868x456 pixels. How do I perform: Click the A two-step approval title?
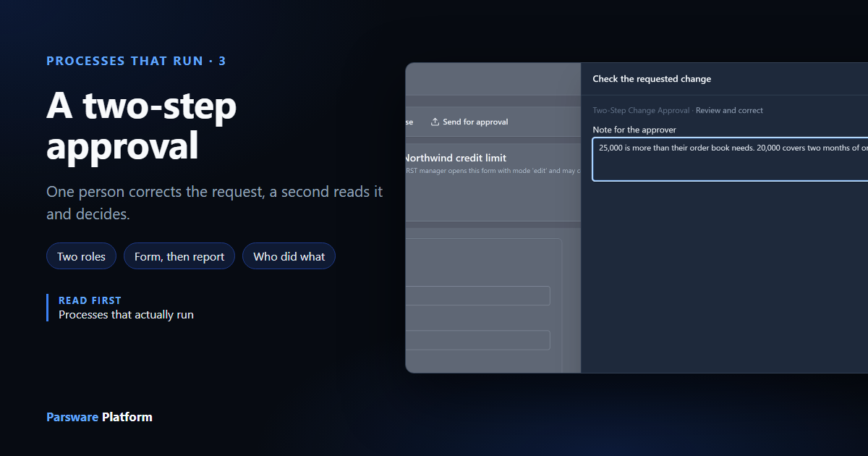click(x=142, y=125)
